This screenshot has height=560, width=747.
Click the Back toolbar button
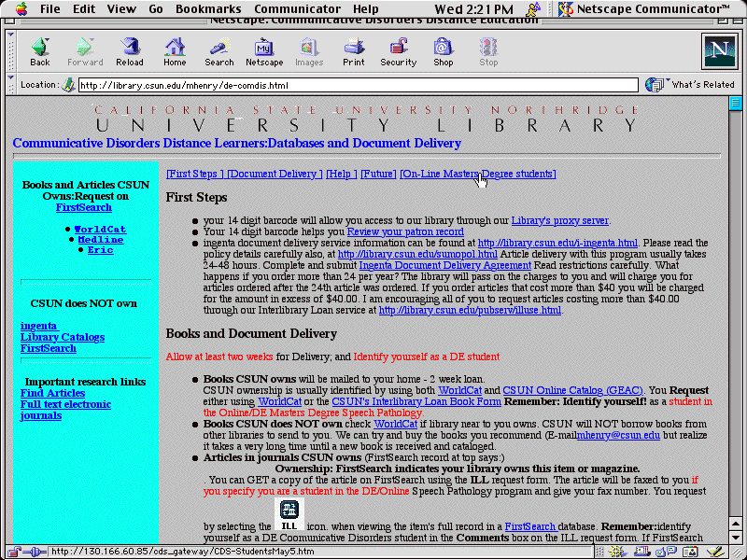click(40, 51)
